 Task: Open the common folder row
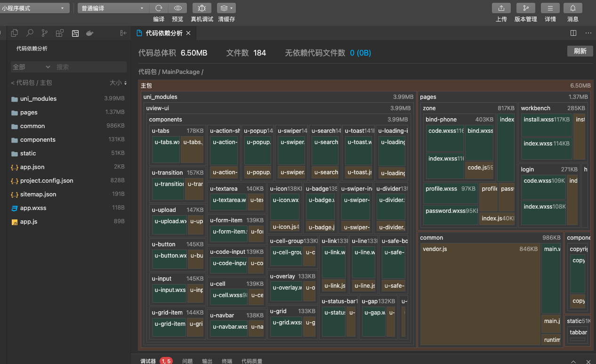point(69,126)
